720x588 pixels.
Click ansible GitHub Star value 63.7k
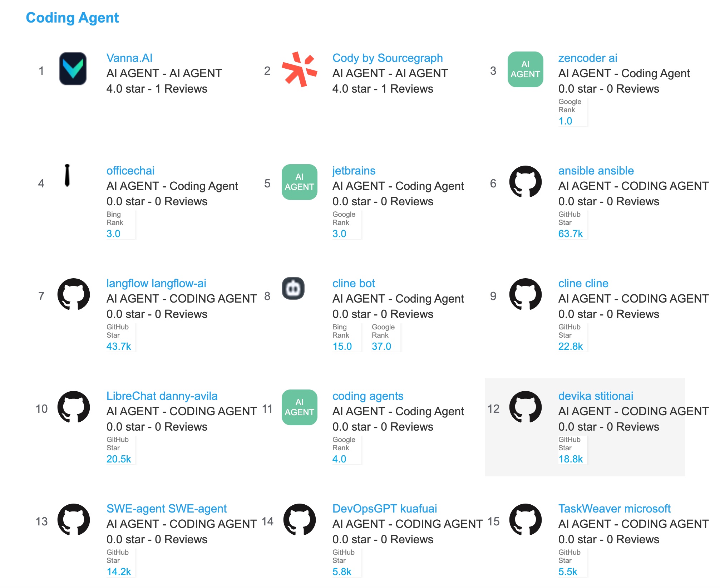click(571, 234)
